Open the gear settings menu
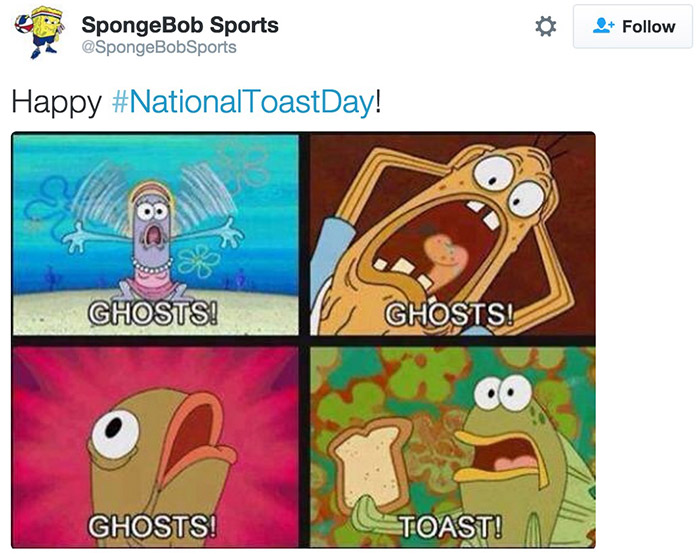The width and height of the screenshot is (700, 554). click(x=546, y=27)
